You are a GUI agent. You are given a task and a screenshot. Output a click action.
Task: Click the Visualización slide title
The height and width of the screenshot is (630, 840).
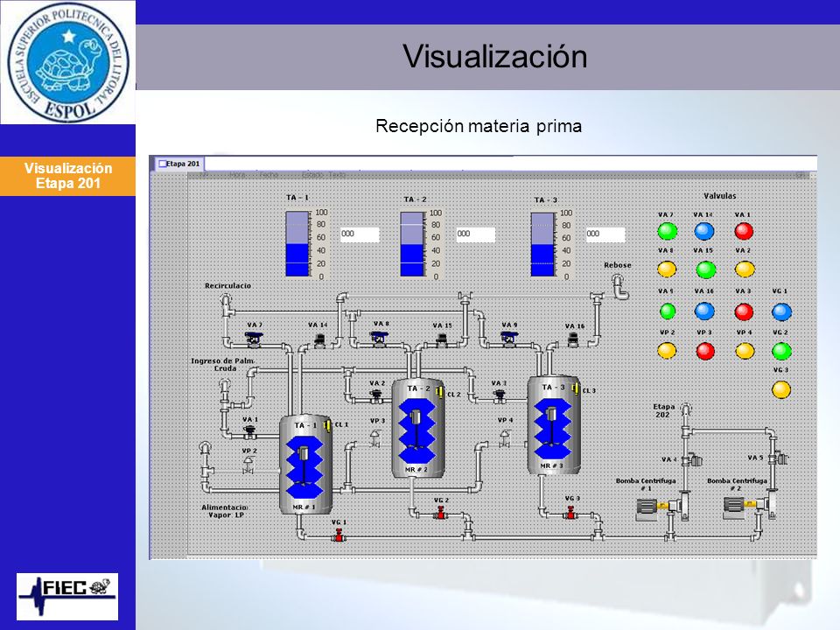(495, 56)
